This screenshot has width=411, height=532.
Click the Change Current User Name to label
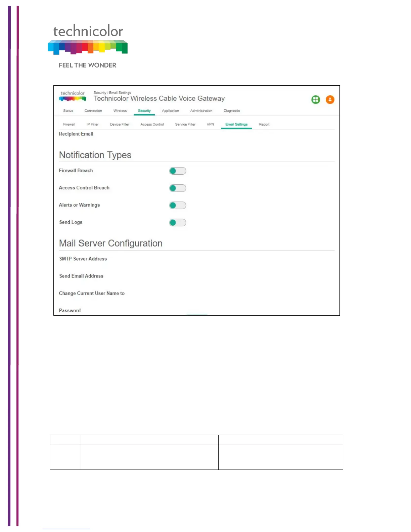point(92,293)
